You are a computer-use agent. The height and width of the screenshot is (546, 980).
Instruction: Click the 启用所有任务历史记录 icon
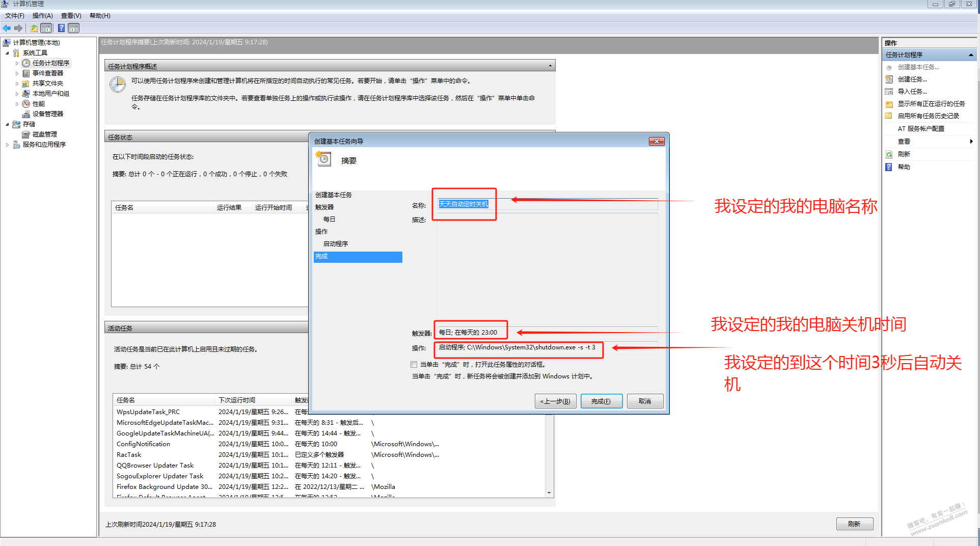(889, 116)
